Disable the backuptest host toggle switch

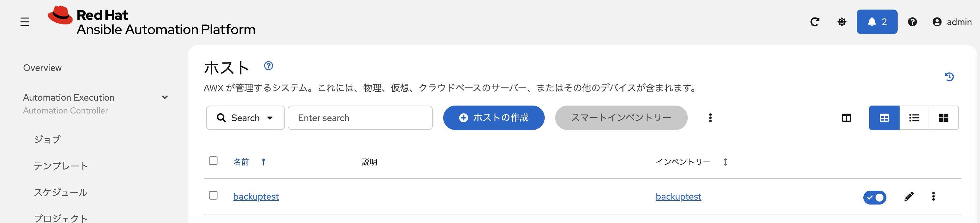875,197
